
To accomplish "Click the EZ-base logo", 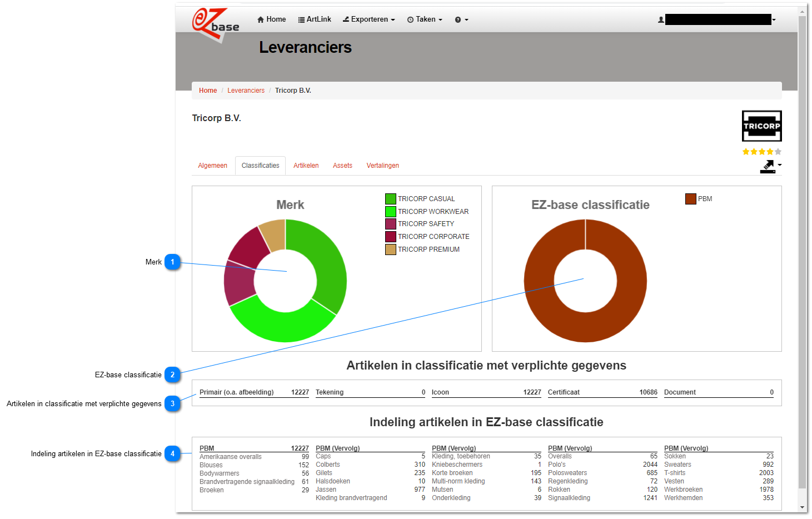I will pyautogui.click(x=215, y=24).
